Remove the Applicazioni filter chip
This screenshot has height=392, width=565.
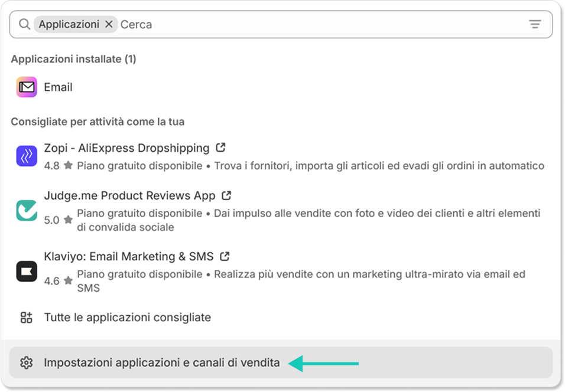pyautogui.click(x=109, y=24)
